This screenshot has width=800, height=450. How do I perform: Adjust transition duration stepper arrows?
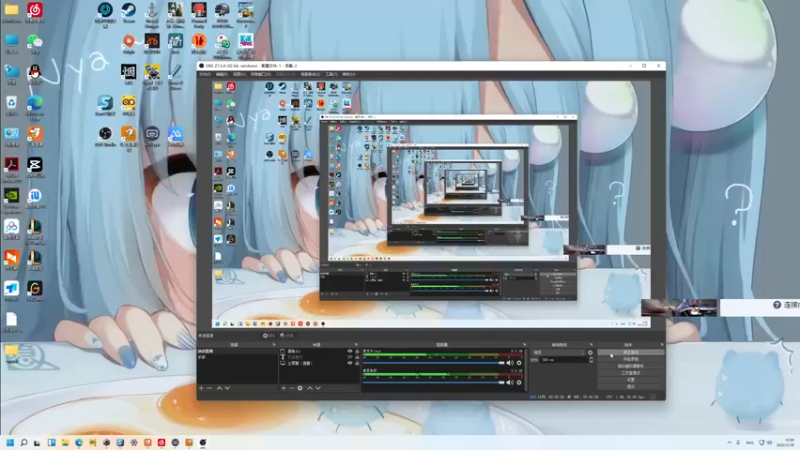(591, 360)
